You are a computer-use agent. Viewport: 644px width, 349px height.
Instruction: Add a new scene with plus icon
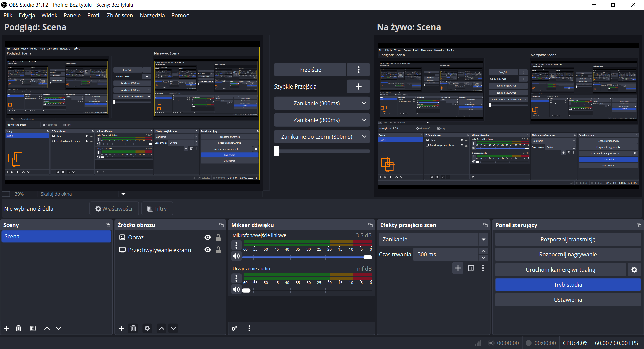7,328
